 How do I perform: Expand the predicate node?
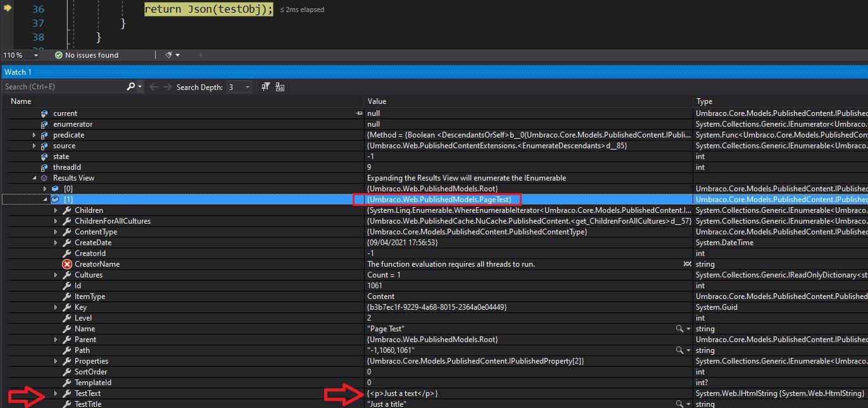click(x=34, y=135)
